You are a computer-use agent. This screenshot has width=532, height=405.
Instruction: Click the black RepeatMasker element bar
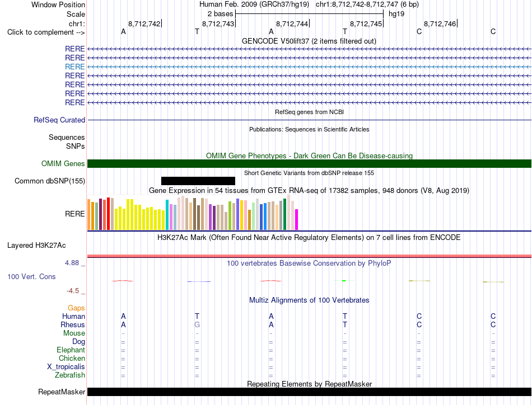[x=309, y=392]
